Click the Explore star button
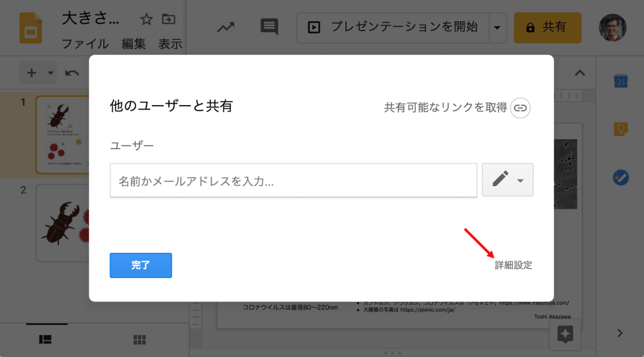This screenshot has height=357, width=644. tap(566, 334)
